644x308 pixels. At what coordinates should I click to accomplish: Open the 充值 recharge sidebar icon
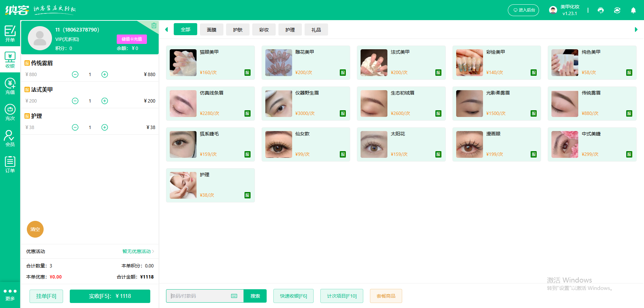point(10,86)
